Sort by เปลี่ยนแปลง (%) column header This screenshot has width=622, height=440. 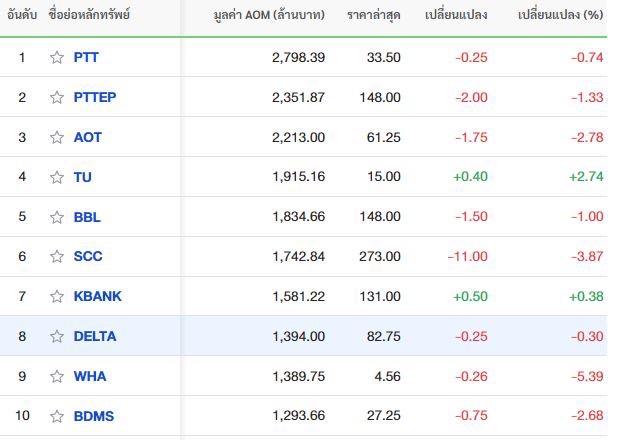[x=561, y=15]
